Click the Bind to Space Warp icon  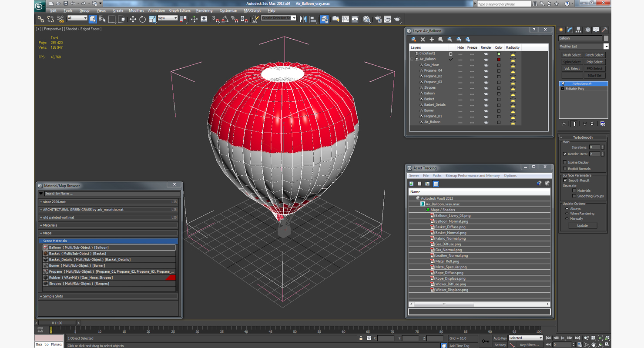(x=60, y=19)
